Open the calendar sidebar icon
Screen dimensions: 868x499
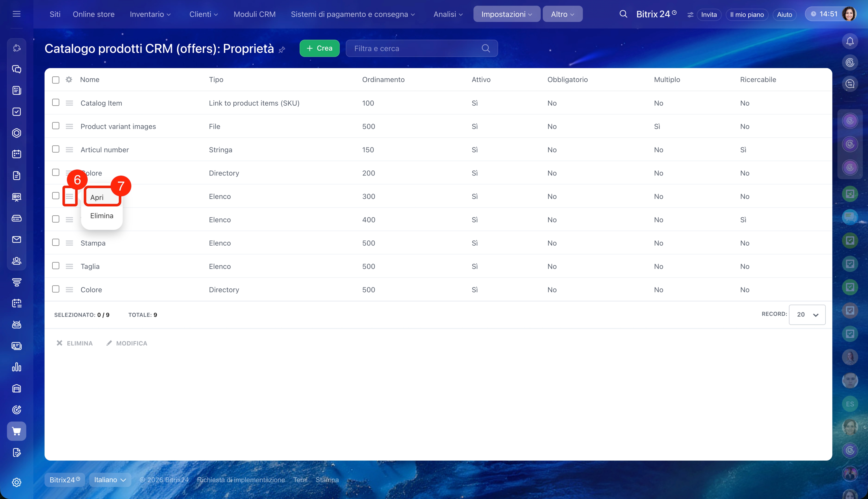click(x=17, y=154)
